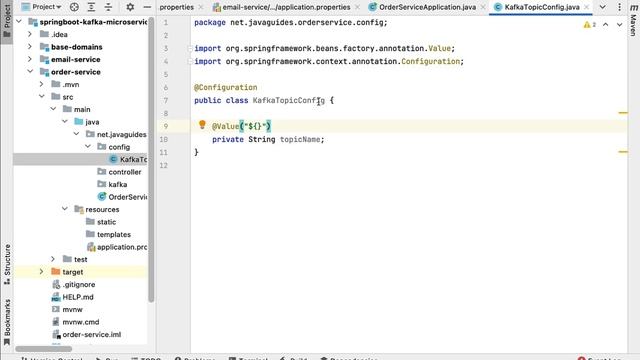The image size is (640, 360).
Task: Click inside the @Value annotation string
Action: [x=257, y=126]
